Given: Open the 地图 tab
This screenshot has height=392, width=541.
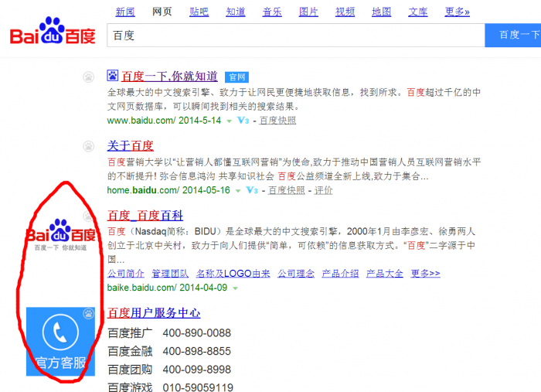Looking at the screenshot, I should click(x=382, y=12).
